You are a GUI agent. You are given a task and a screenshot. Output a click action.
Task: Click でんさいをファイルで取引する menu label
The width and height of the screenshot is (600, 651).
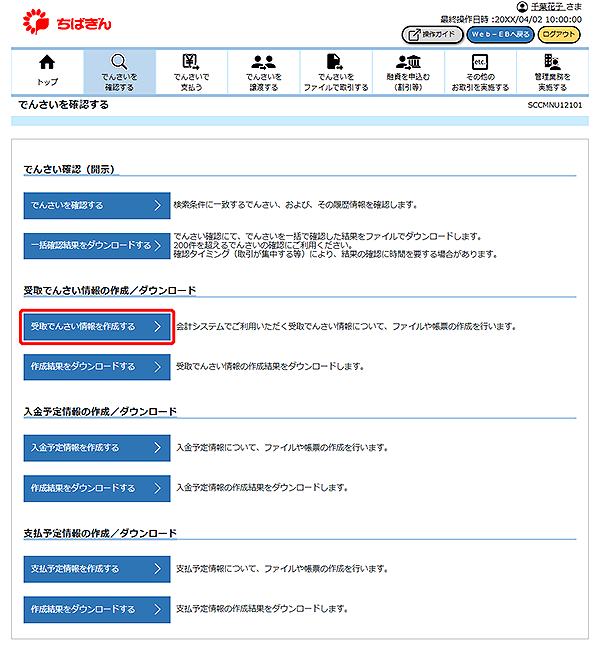[336, 82]
